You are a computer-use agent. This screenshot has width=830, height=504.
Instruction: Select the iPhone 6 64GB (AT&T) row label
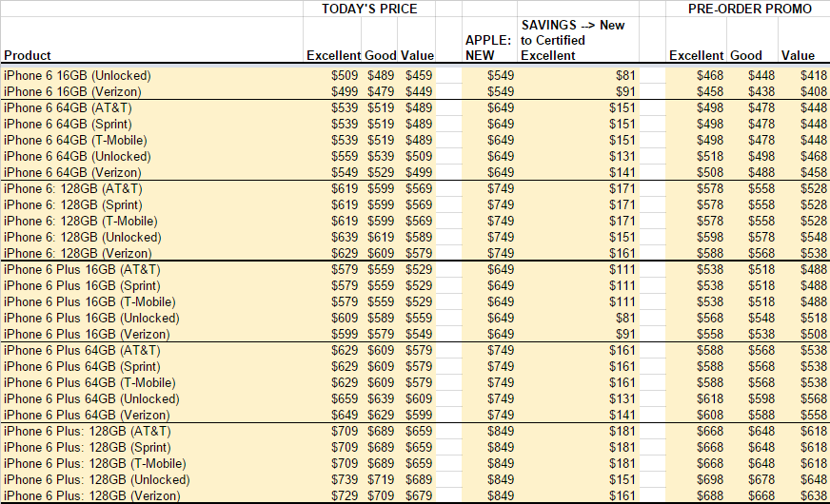tap(68, 107)
